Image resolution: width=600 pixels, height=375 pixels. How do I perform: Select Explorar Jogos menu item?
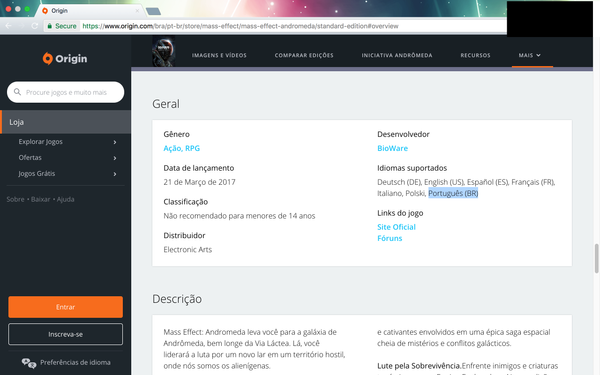[41, 142]
